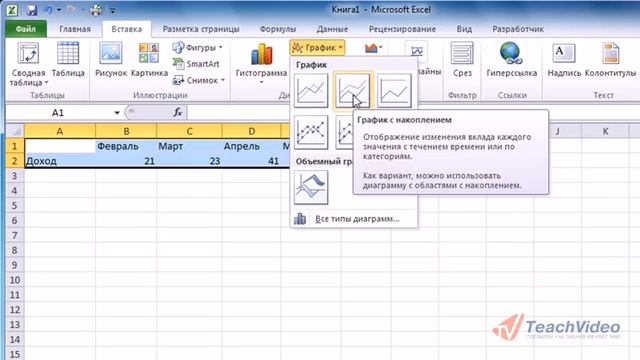Open the customize quick access toolbar arrow

113,10
